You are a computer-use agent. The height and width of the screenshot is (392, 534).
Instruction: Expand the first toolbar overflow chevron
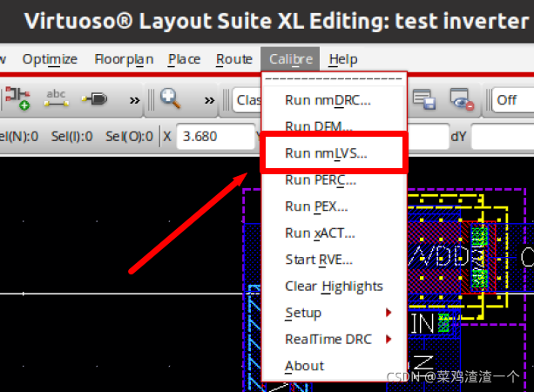[x=134, y=100]
